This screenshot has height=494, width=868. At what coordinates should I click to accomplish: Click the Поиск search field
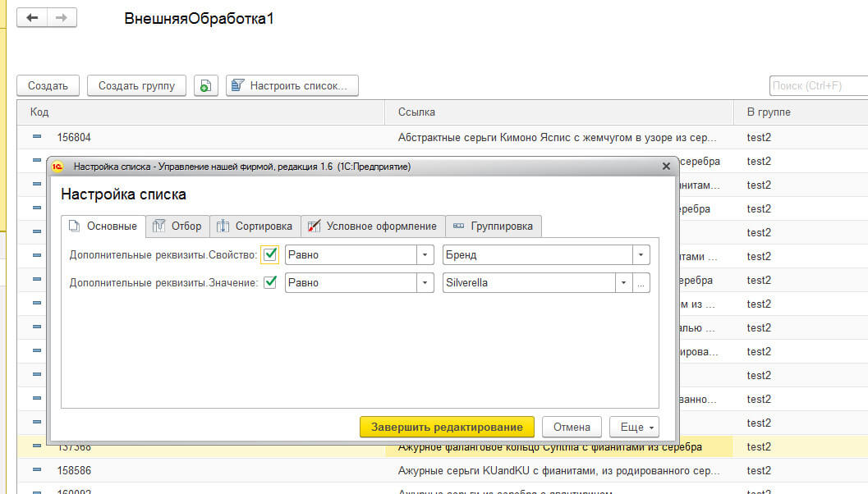(817, 85)
